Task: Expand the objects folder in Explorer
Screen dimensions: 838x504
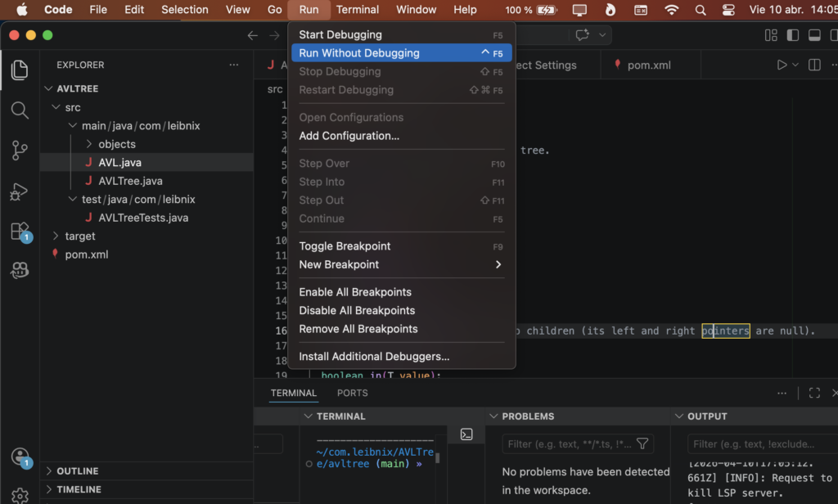Action: click(x=116, y=144)
